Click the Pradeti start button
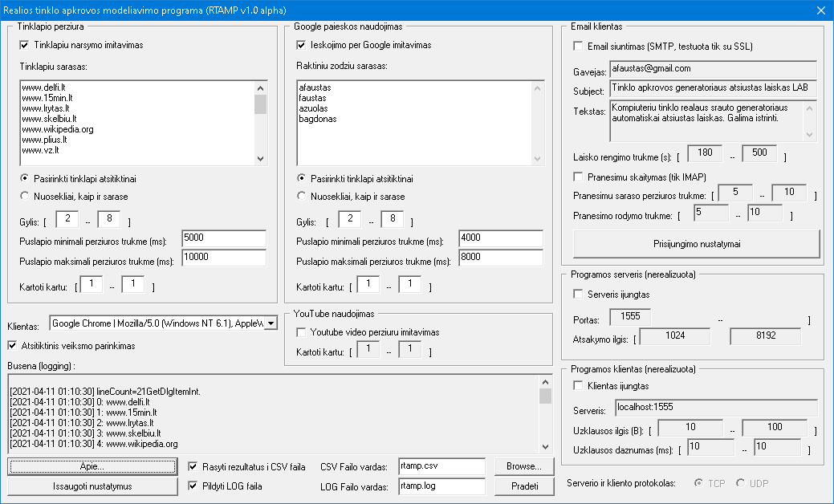Image resolution: width=834 pixels, height=504 pixels. click(524, 486)
